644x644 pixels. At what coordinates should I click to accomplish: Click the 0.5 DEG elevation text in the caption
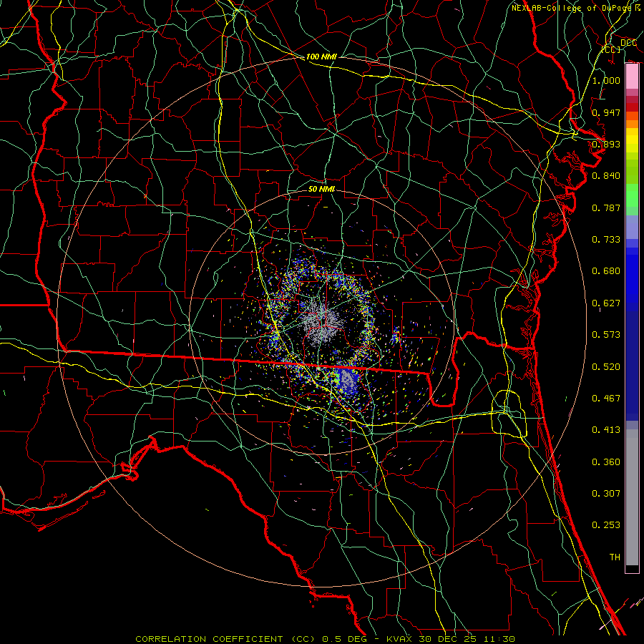pyautogui.click(x=345, y=639)
